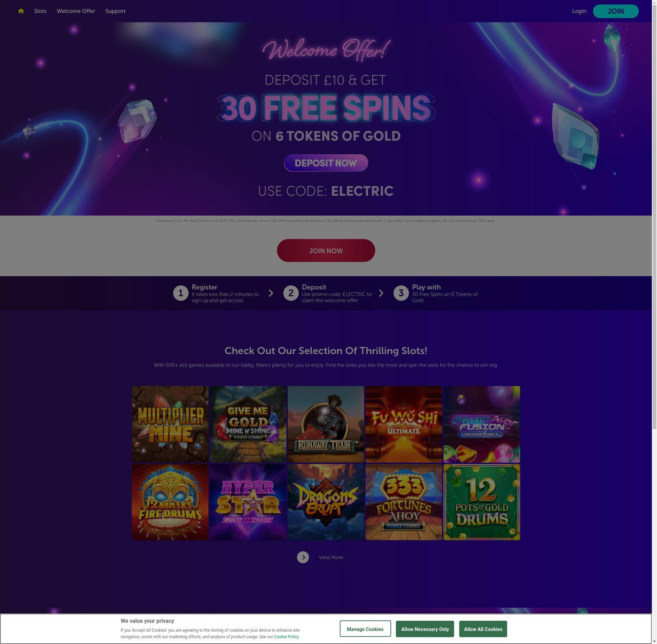The image size is (657, 644).
Task: Click the DEPOSIT NOW banner button
Action: [326, 163]
